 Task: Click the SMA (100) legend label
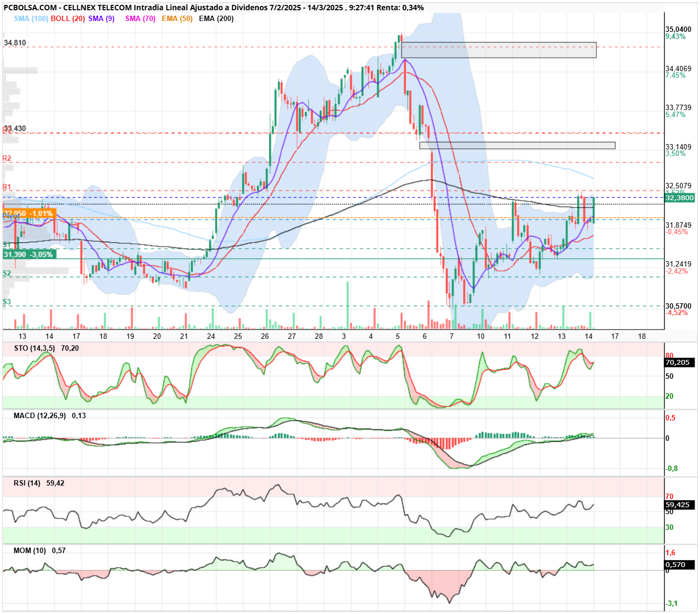[31, 18]
